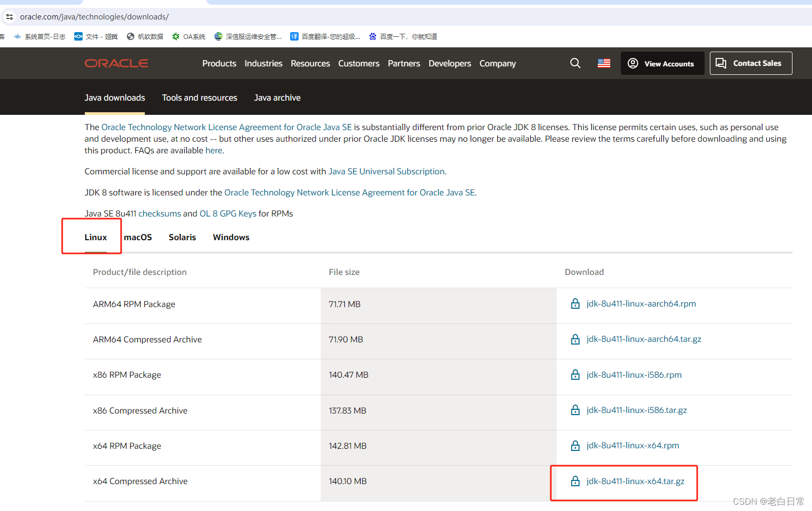Download jdk-8u411-linux-i586.tar.gz

pos(637,410)
